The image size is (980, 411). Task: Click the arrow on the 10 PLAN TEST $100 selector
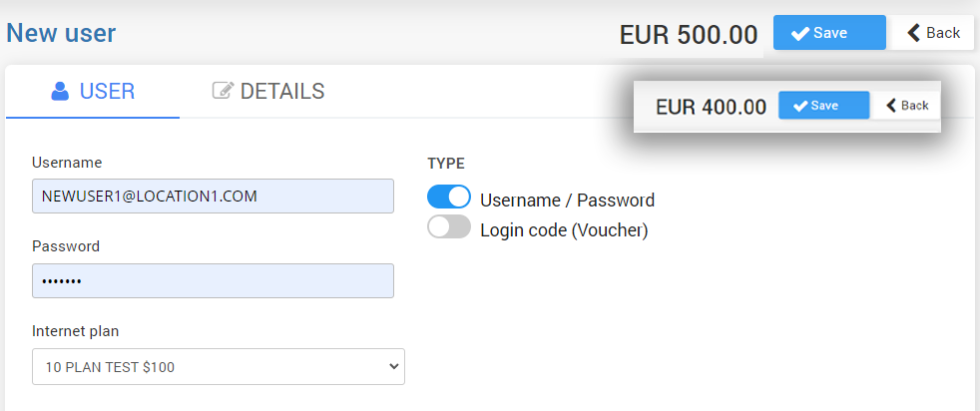point(392,367)
